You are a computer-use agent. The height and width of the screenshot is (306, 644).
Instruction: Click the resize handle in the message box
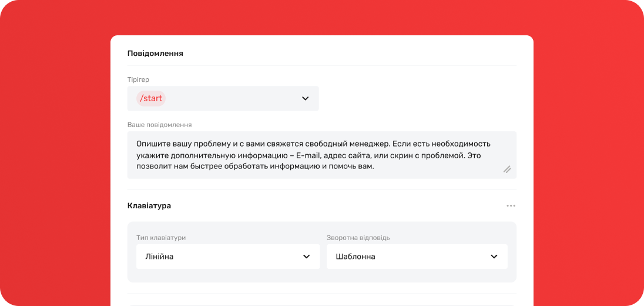coord(507,169)
